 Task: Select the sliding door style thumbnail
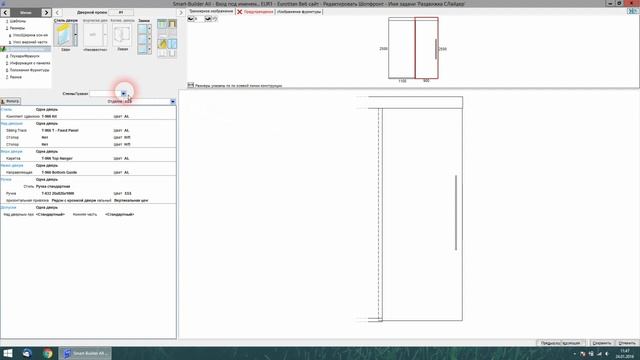(63, 35)
